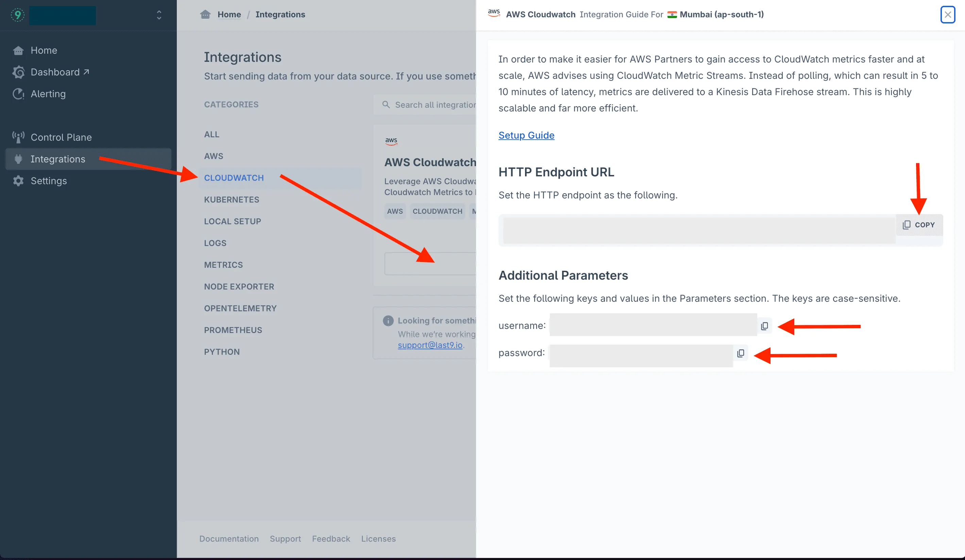Click the info icon in the Looking-for-something notice
This screenshot has height=560, width=965.
coord(388,320)
